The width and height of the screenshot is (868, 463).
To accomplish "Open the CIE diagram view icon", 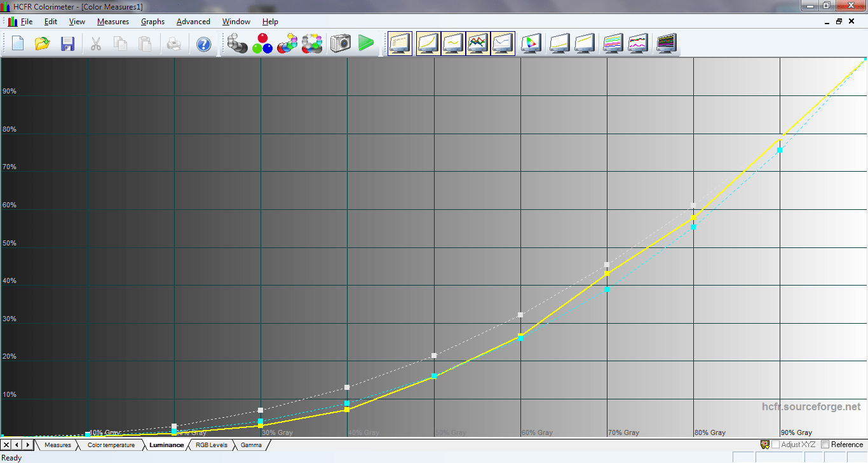I will [530, 43].
